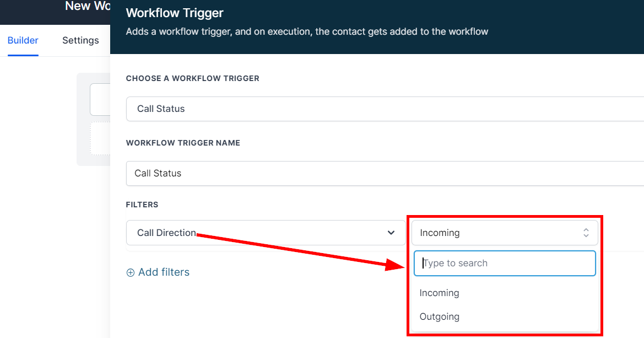
Task: Click the dashed placeholder box on canvas
Action: [x=100, y=138]
